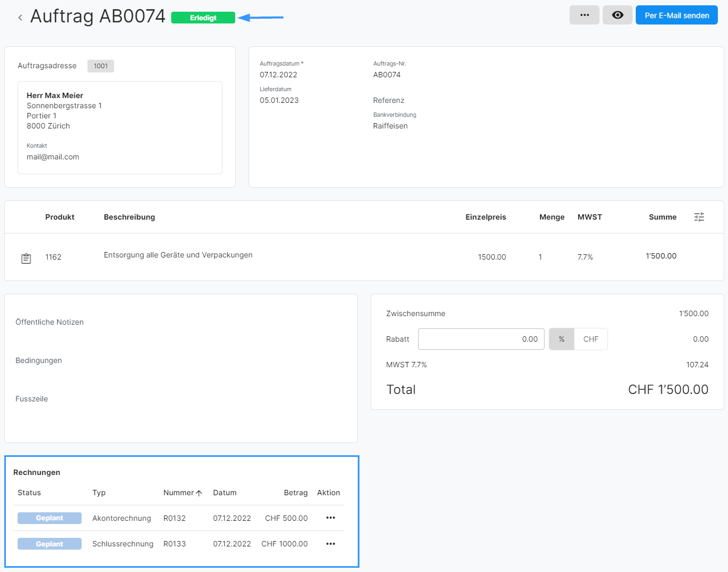The height and width of the screenshot is (572, 728).
Task: Click the product description Entsorgung alle Geräte
Action: tap(178, 255)
